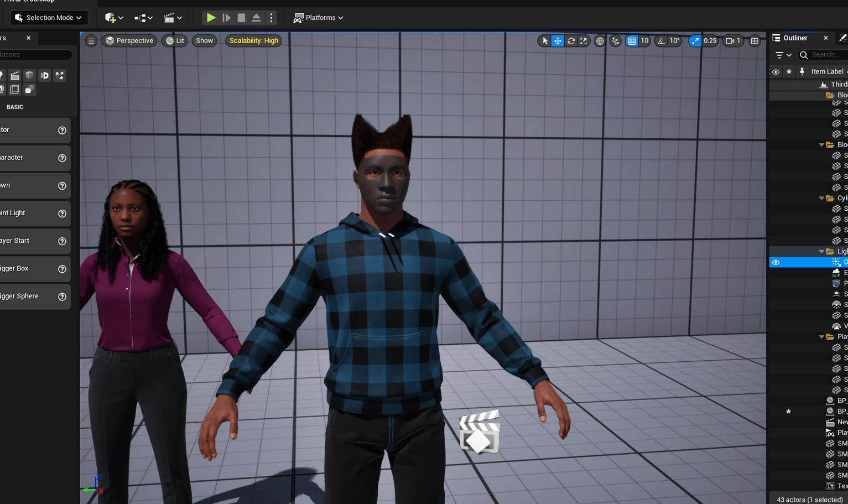The height and width of the screenshot is (504, 848).
Task: Open the Perspective view mode menu
Action: coord(129,41)
